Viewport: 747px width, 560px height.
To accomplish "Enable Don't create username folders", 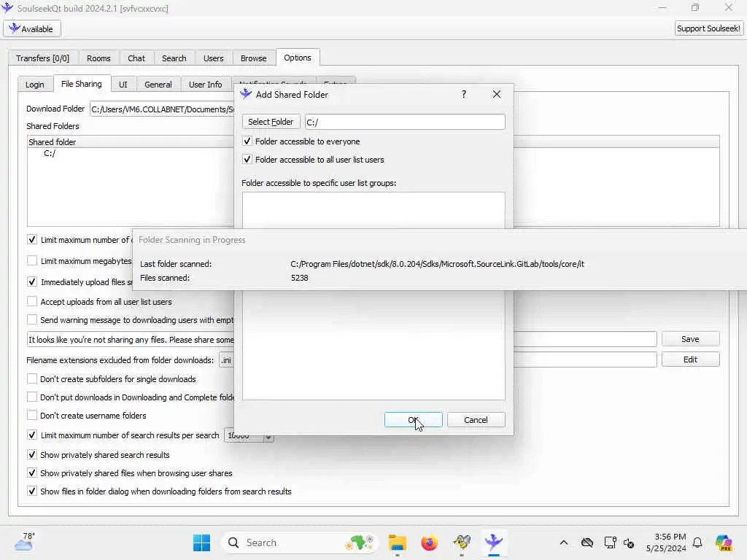I will [32, 415].
